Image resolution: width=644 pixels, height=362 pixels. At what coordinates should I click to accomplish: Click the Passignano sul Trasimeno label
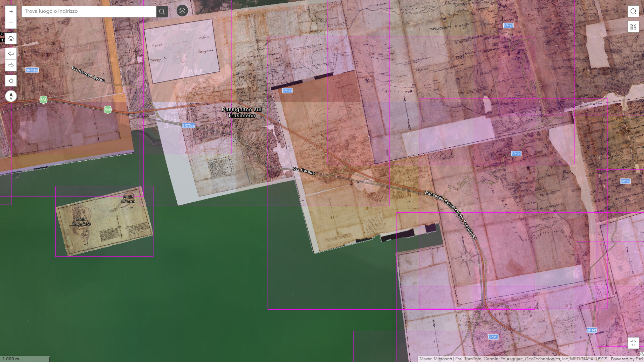[x=241, y=112]
